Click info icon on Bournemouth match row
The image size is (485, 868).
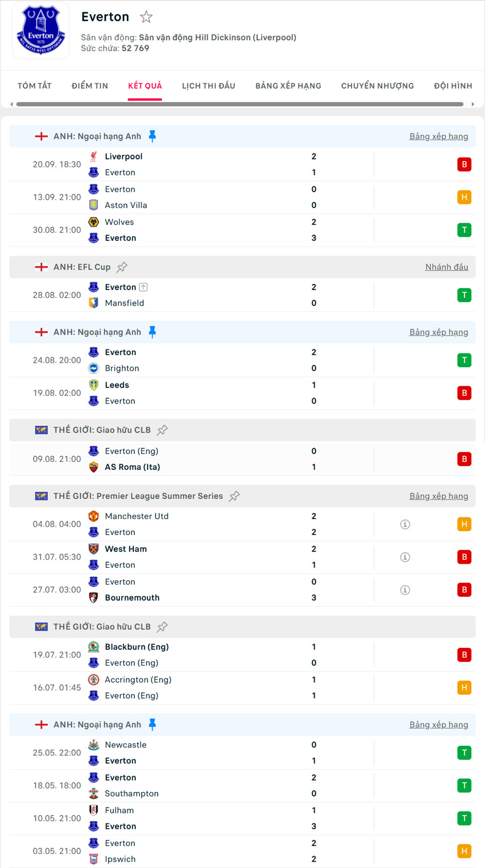click(x=405, y=590)
